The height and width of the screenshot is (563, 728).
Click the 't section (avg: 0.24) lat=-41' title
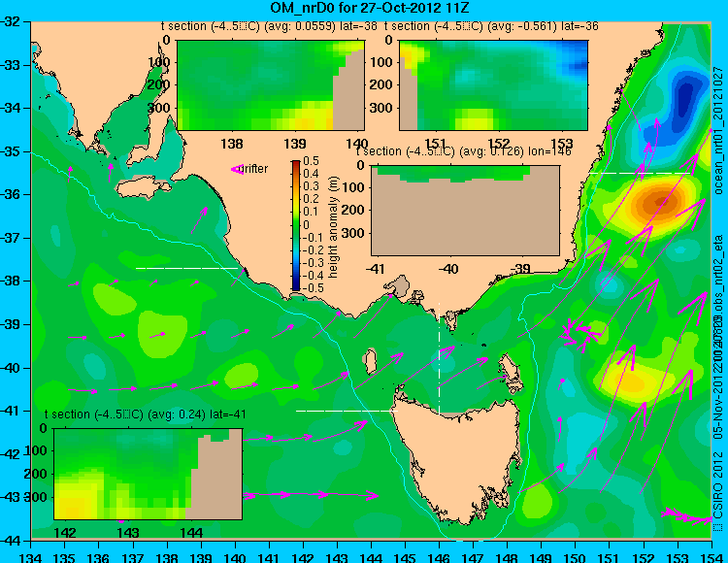tap(146, 414)
